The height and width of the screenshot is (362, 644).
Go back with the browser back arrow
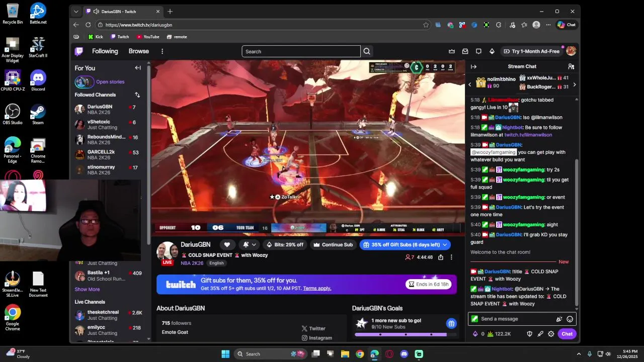76,25
